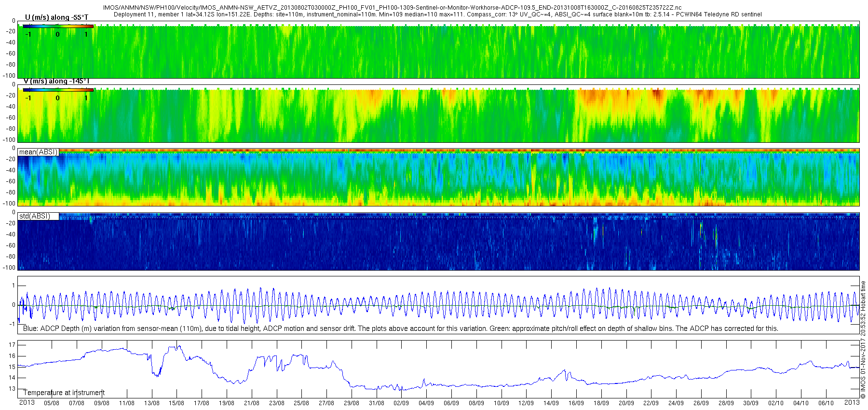Click the '26/09' date tick label

click(x=701, y=403)
